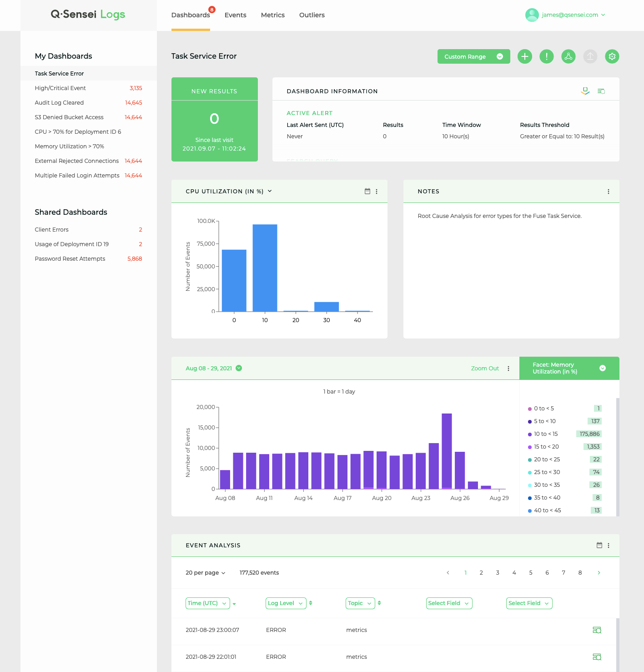Open Multiple Failed Login Attempts dashboard
Image resolution: width=644 pixels, height=672 pixels.
tap(89, 175)
